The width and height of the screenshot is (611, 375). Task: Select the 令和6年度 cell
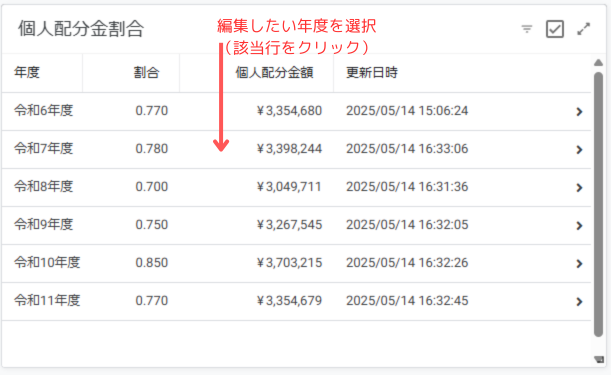click(44, 111)
